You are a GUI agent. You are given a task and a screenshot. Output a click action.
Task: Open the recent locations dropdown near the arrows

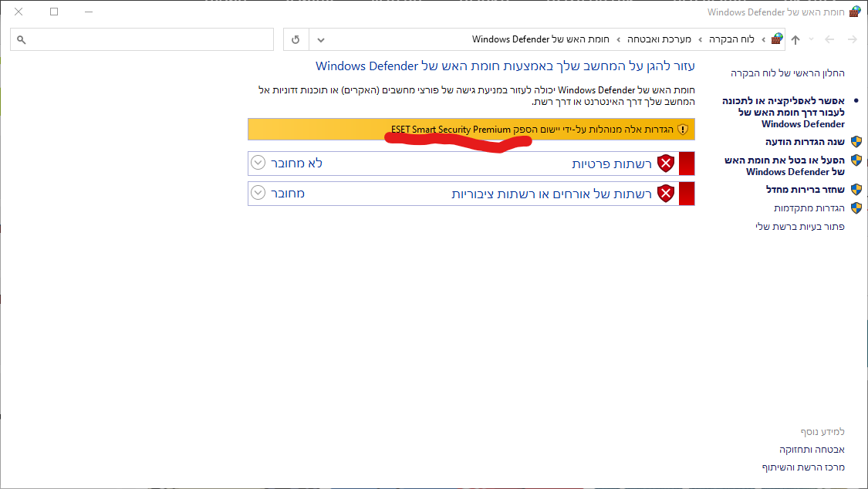coord(812,39)
